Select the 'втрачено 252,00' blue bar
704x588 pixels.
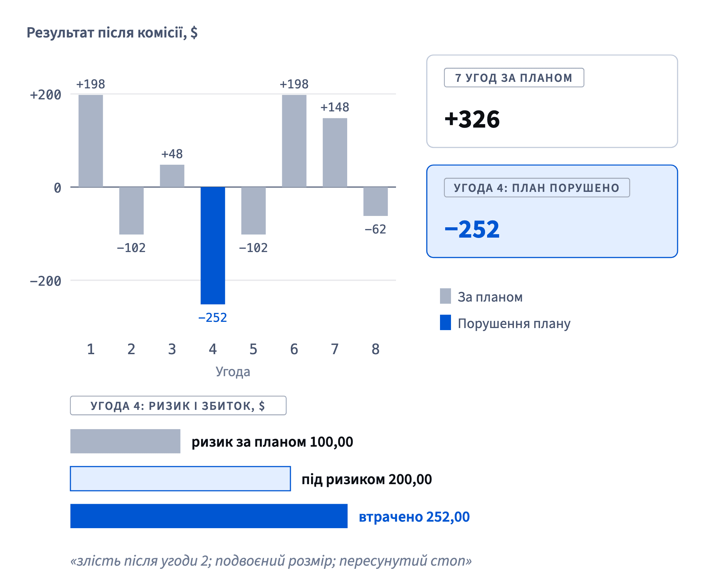click(x=209, y=516)
